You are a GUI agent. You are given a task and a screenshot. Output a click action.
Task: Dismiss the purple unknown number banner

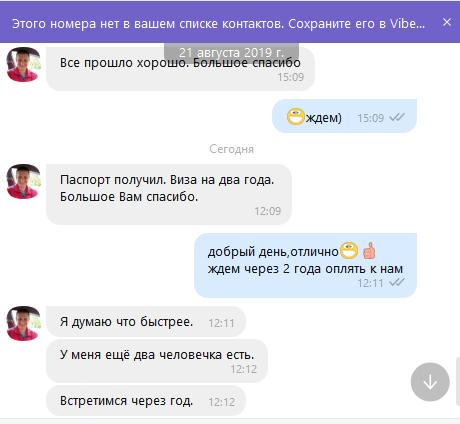pyautogui.click(x=447, y=22)
